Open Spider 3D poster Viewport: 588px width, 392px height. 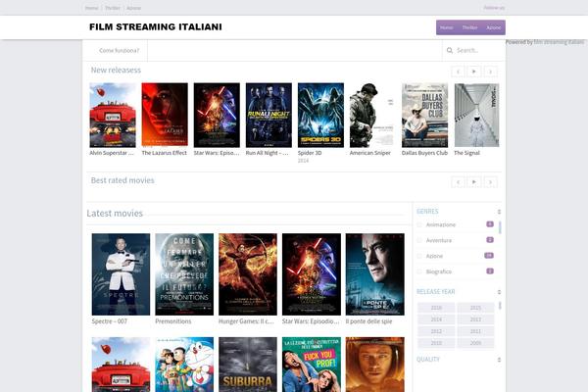(320, 116)
